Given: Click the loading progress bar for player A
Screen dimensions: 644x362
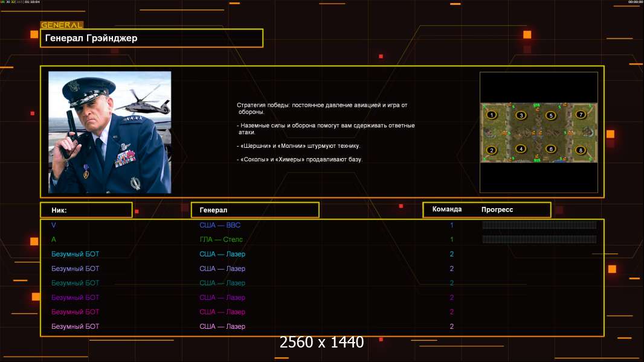Looking at the screenshot, I should (x=539, y=240).
